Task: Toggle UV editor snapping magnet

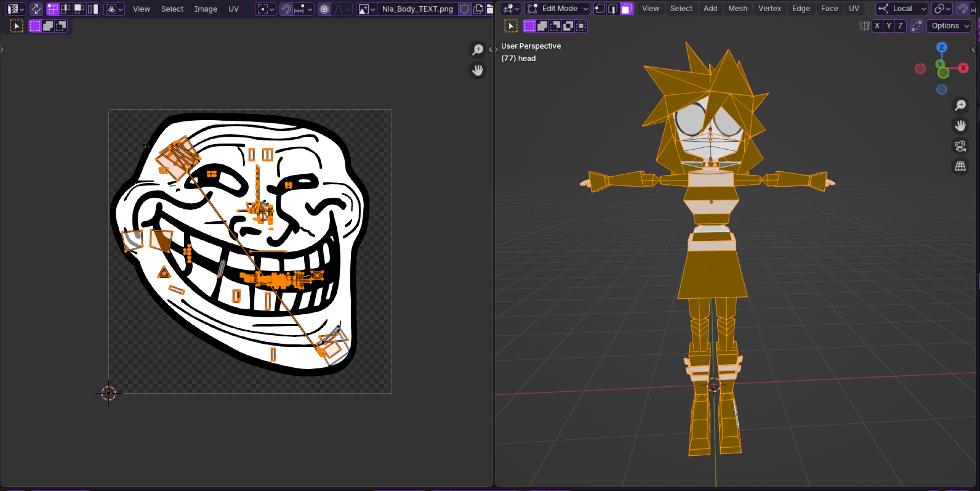Action: pyautogui.click(x=286, y=9)
